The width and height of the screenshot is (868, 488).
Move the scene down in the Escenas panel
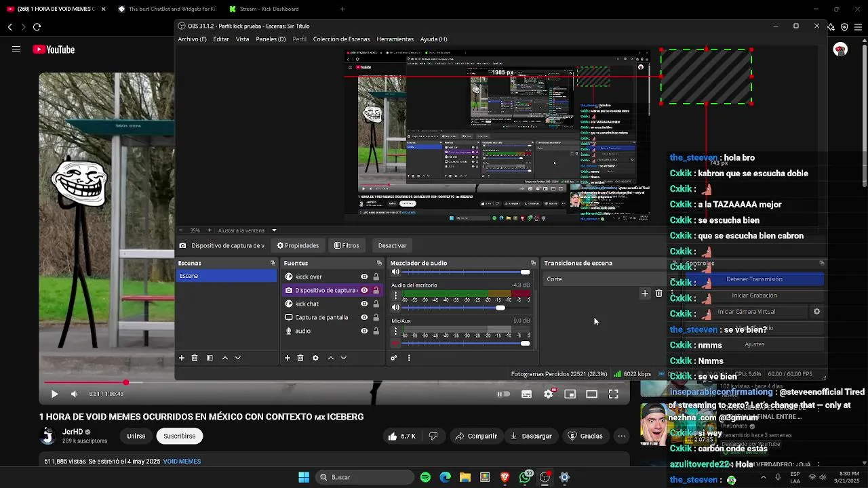tap(237, 358)
